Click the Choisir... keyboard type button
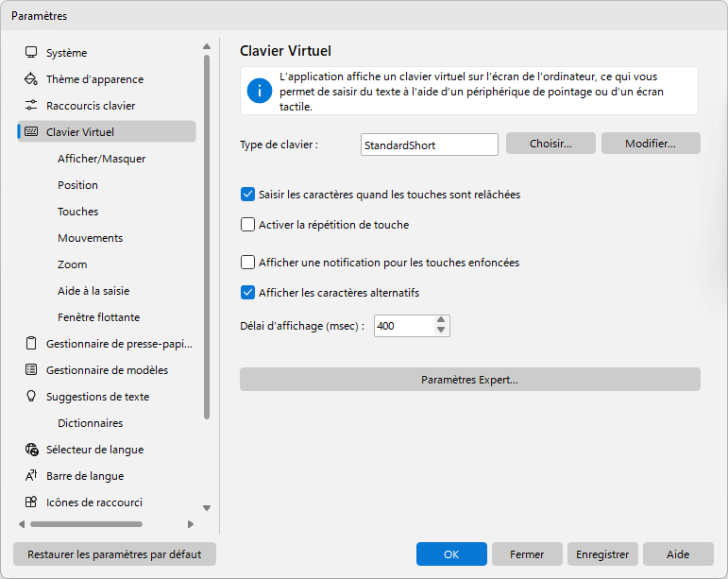 click(550, 144)
